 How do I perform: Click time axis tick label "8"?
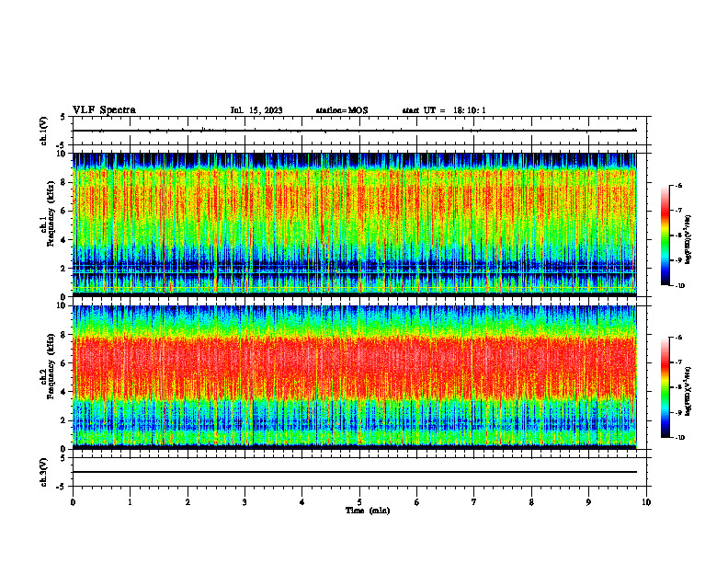pos(531,502)
